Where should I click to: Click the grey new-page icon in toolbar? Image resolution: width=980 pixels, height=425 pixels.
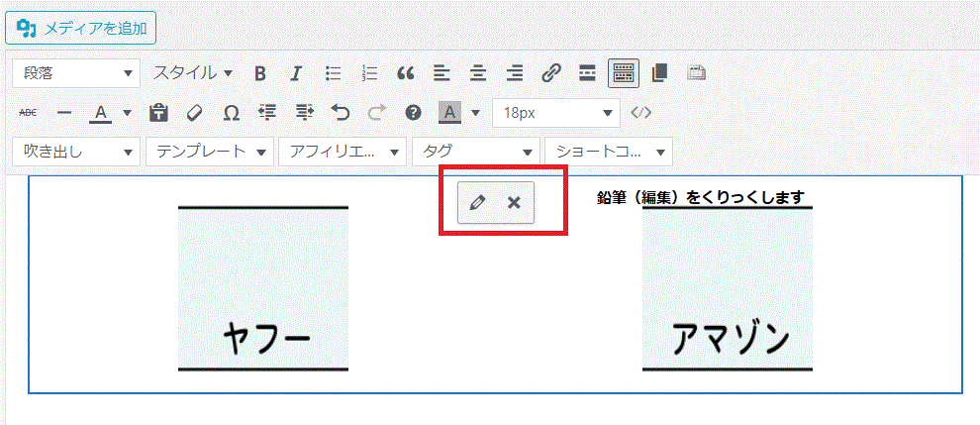click(x=696, y=74)
